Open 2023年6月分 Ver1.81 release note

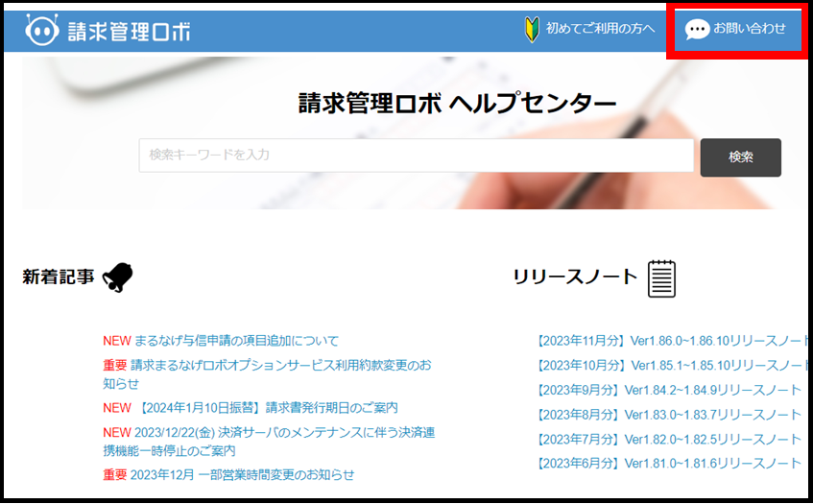(x=668, y=464)
